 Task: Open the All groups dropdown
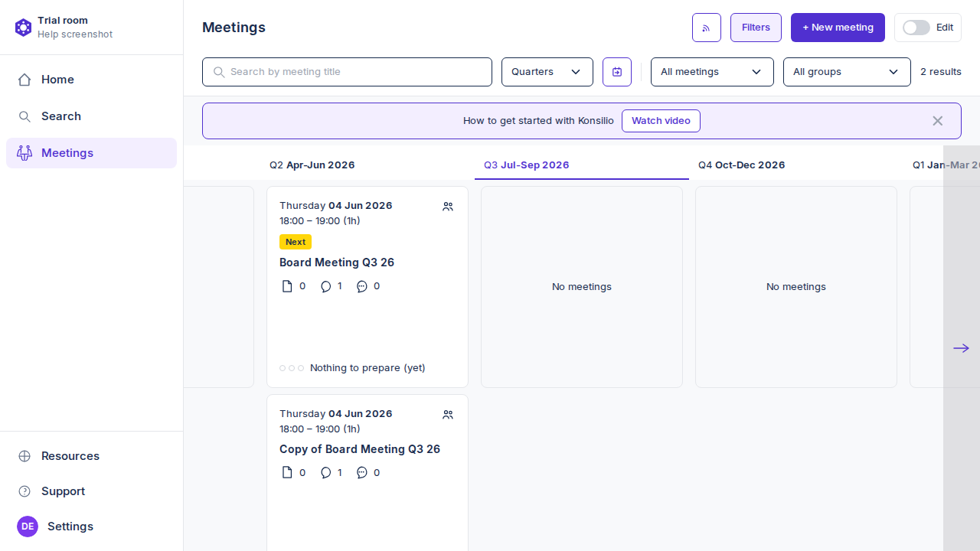(847, 72)
